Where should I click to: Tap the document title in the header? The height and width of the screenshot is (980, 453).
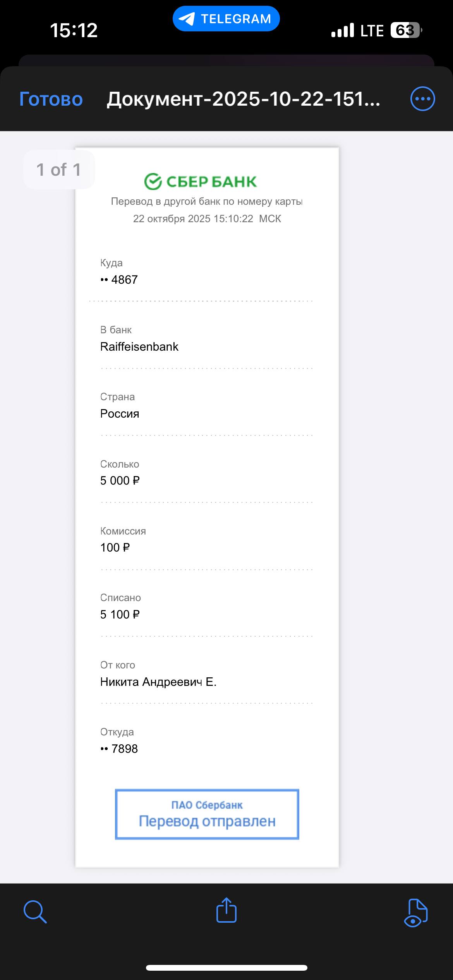(243, 99)
